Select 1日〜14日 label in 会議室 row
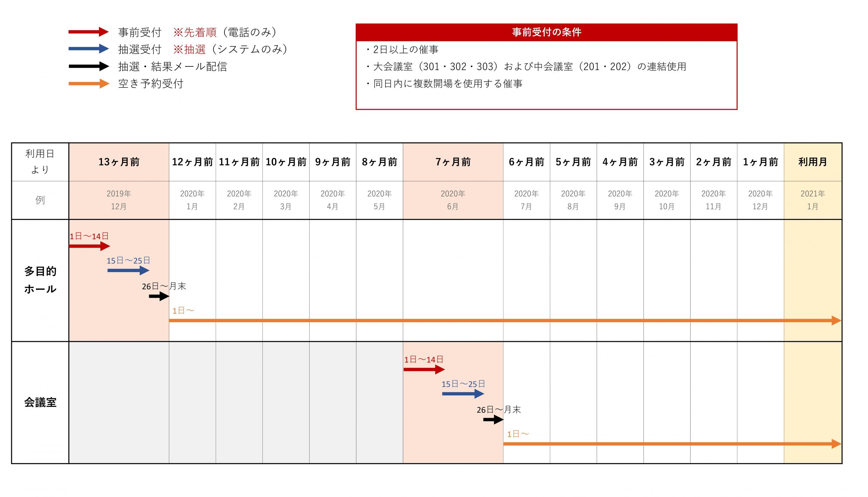 [x=424, y=359]
